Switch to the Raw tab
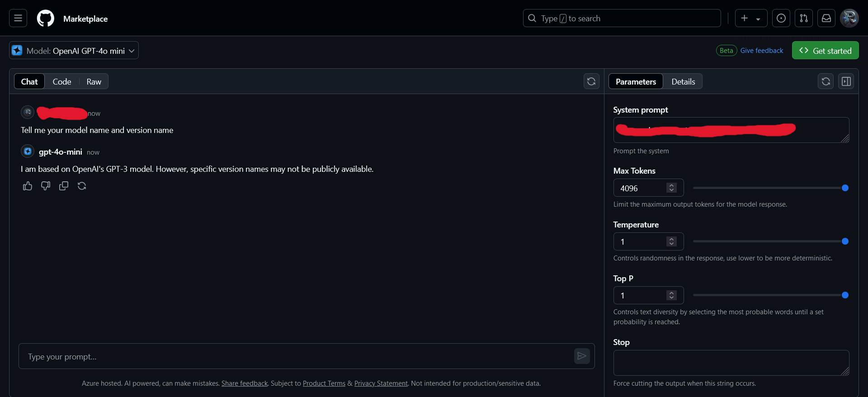The image size is (868, 397). (94, 81)
